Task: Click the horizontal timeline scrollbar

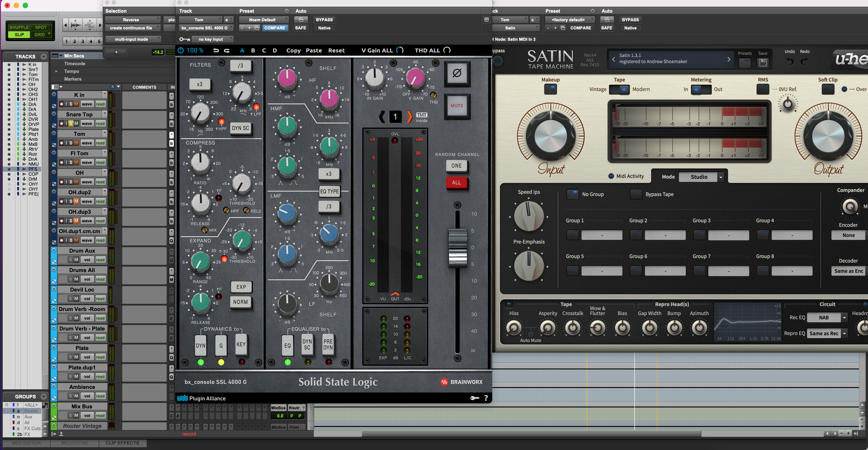Action: tap(531, 433)
